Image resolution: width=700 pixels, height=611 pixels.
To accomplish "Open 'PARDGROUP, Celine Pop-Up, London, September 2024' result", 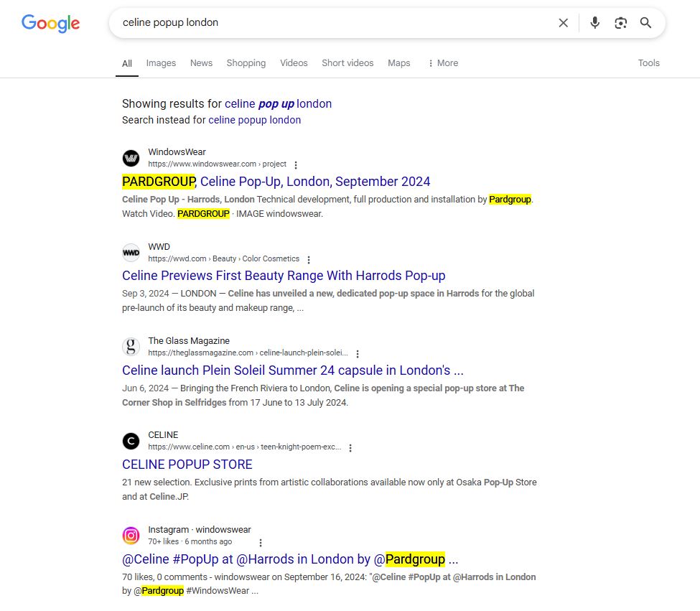I will coord(276,182).
